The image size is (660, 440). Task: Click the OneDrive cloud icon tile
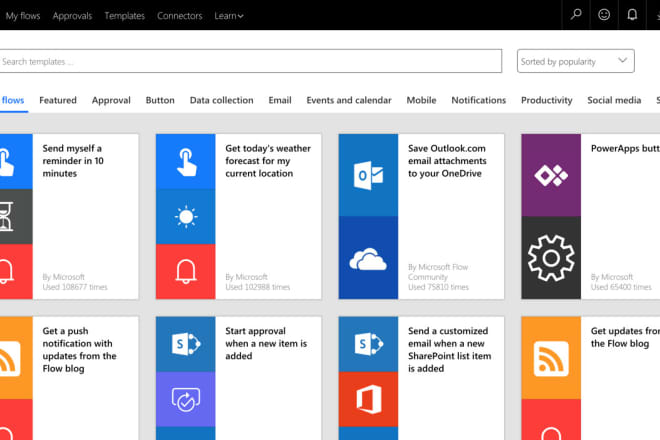coord(368,258)
